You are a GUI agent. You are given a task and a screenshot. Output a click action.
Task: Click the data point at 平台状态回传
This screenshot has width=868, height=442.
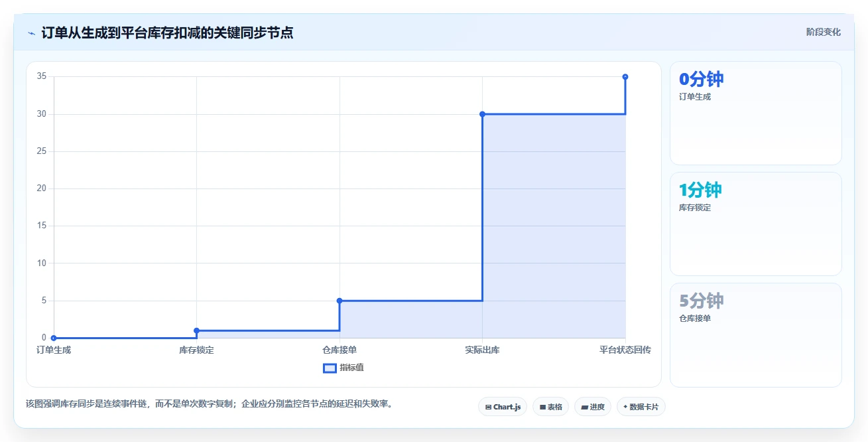point(625,77)
